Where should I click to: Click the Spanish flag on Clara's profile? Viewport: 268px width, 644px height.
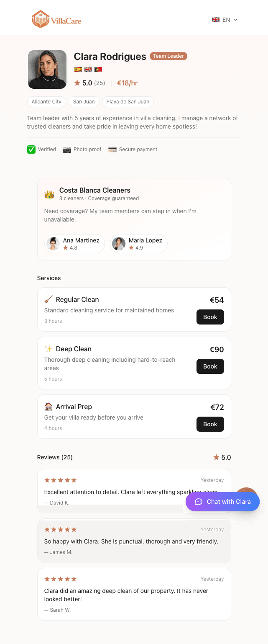click(x=78, y=70)
